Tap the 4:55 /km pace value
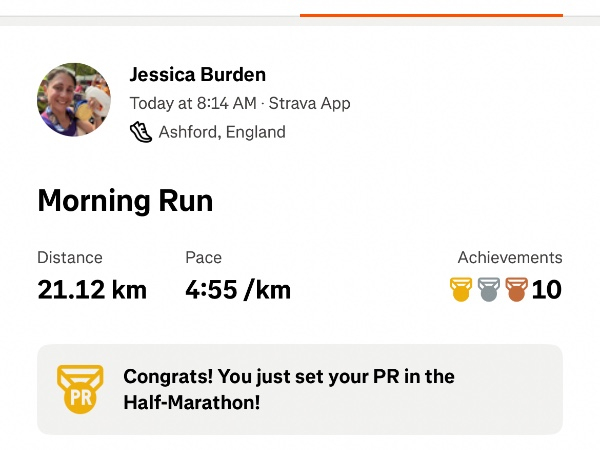Image resolution: width=600 pixels, height=450 pixels. click(x=238, y=290)
